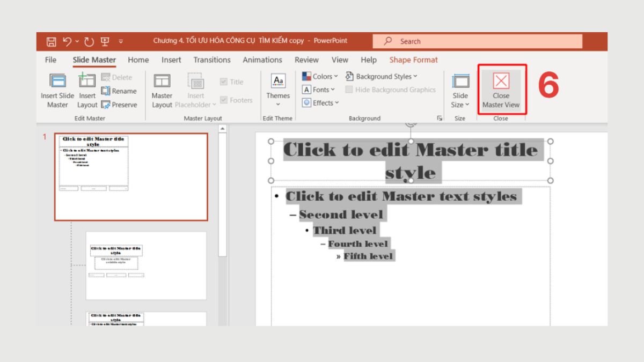Click the Preserve master icon

tap(106, 105)
